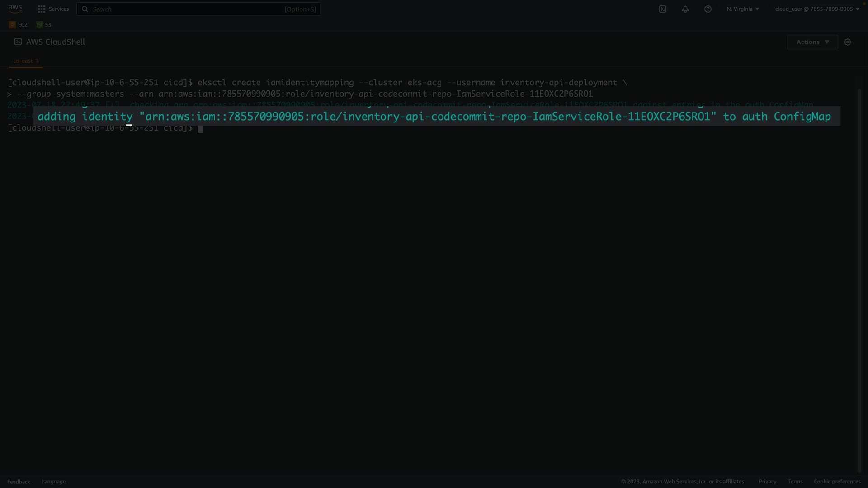868x488 pixels.
Task: Open CloudShell icon in top navigation
Action: [663, 9]
